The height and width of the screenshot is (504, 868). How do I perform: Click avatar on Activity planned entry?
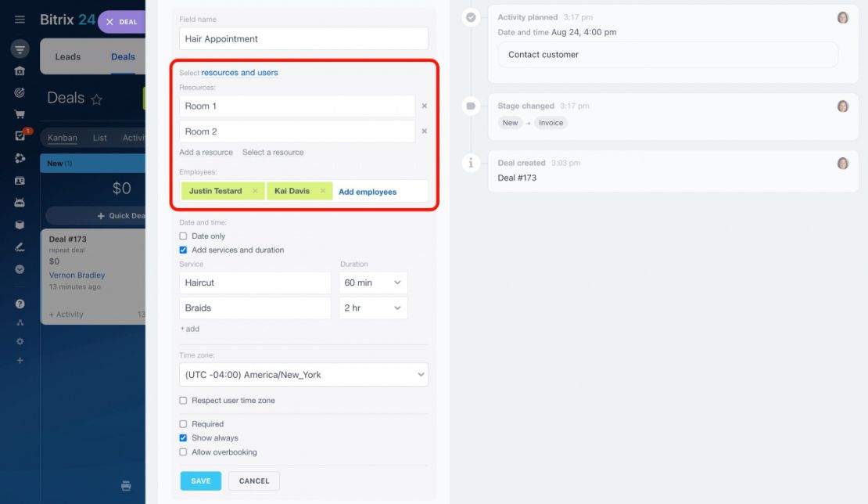(x=842, y=18)
